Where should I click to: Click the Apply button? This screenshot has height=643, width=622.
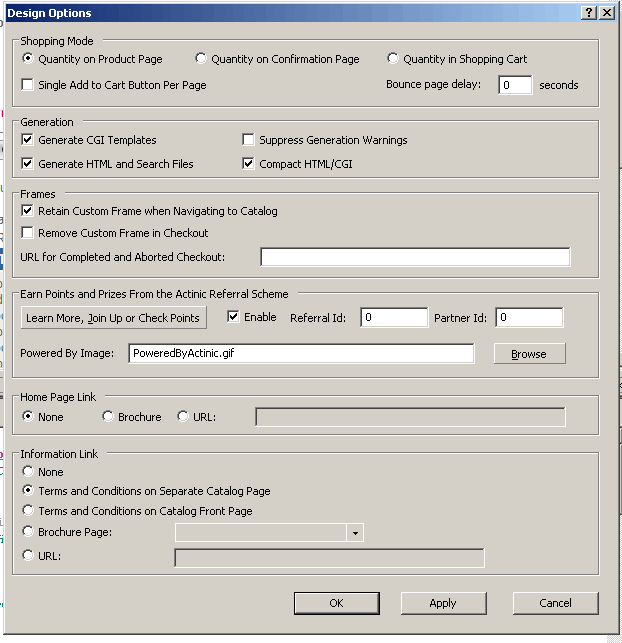point(443,603)
